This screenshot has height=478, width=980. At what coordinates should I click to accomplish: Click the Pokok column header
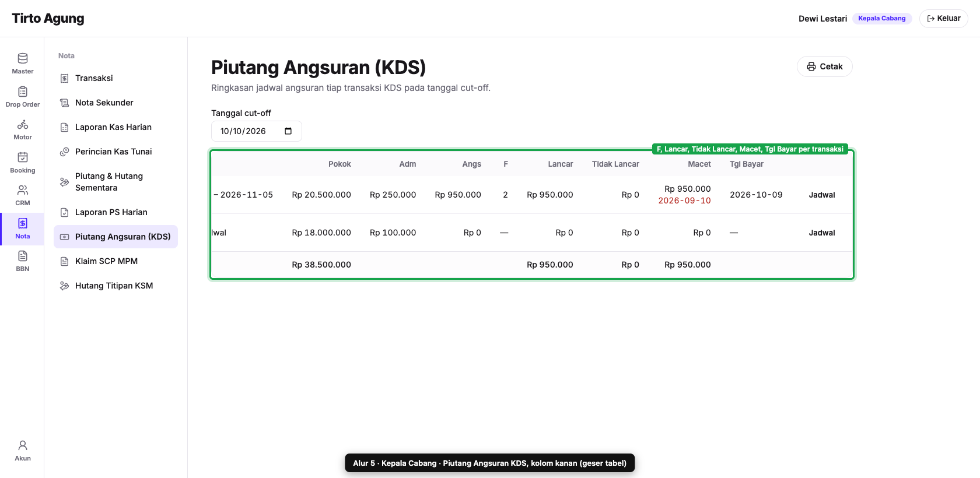click(339, 164)
